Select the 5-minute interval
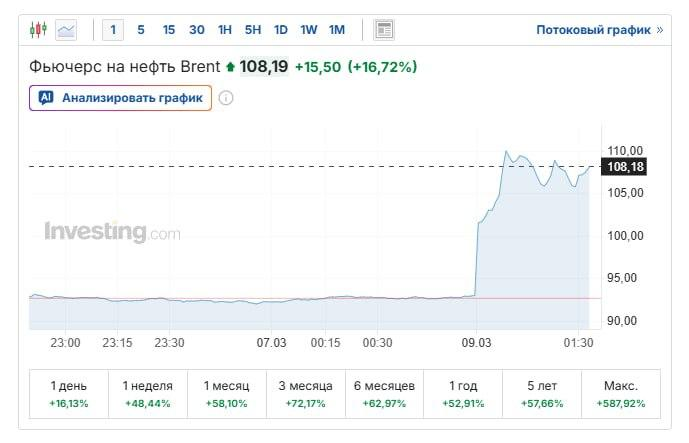 pos(141,30)
